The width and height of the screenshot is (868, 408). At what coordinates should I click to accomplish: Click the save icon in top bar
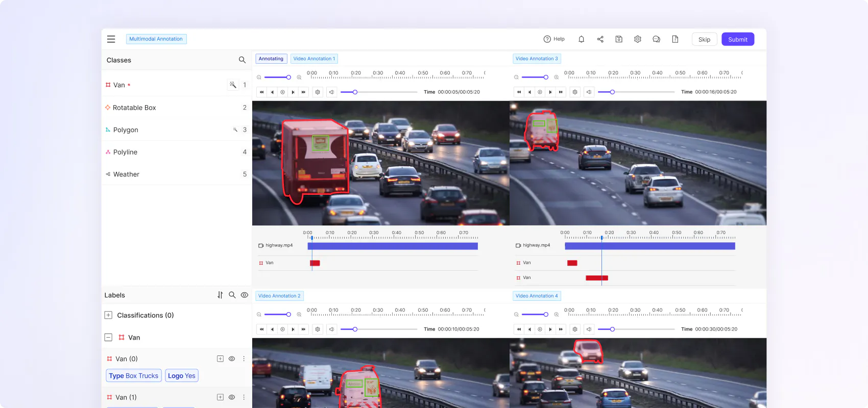tap(619, 39)
